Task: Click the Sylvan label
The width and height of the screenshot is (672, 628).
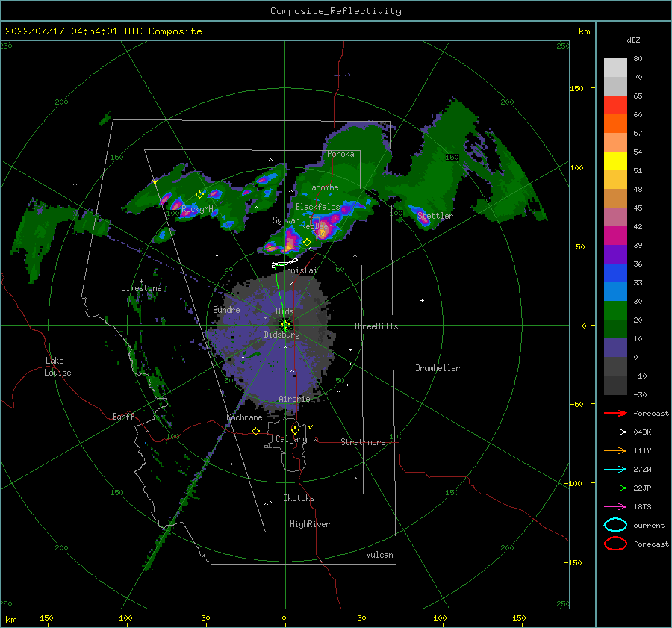Action: [x=286, y=220]
